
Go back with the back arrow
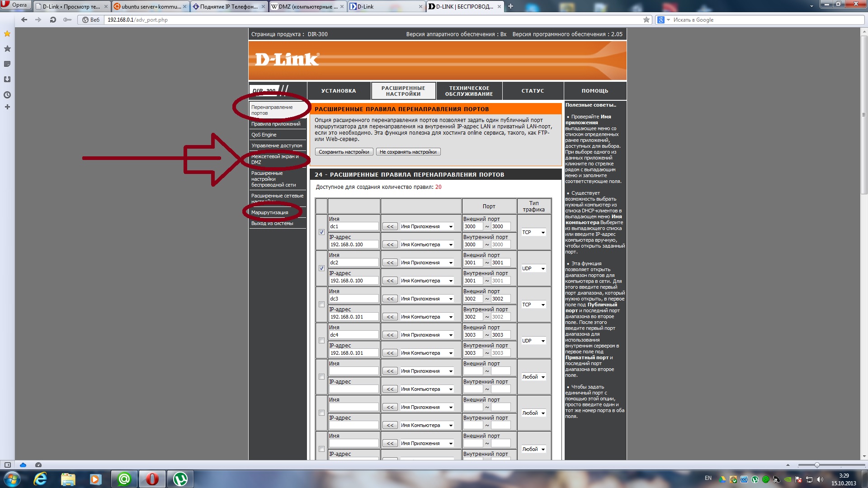point(24,20)
